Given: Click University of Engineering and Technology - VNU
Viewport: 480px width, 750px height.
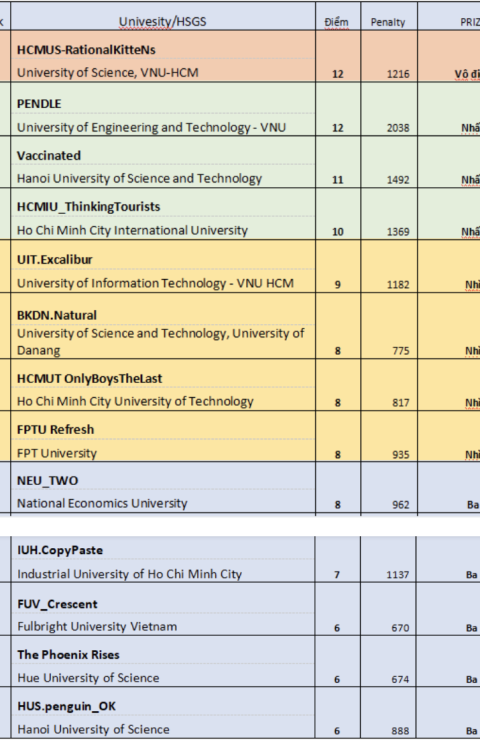Looking at the screenshot, I should [152, 128].
